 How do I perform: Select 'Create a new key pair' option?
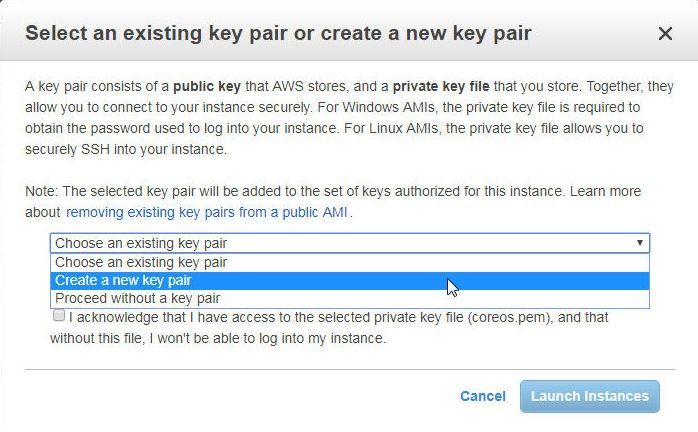350,281
